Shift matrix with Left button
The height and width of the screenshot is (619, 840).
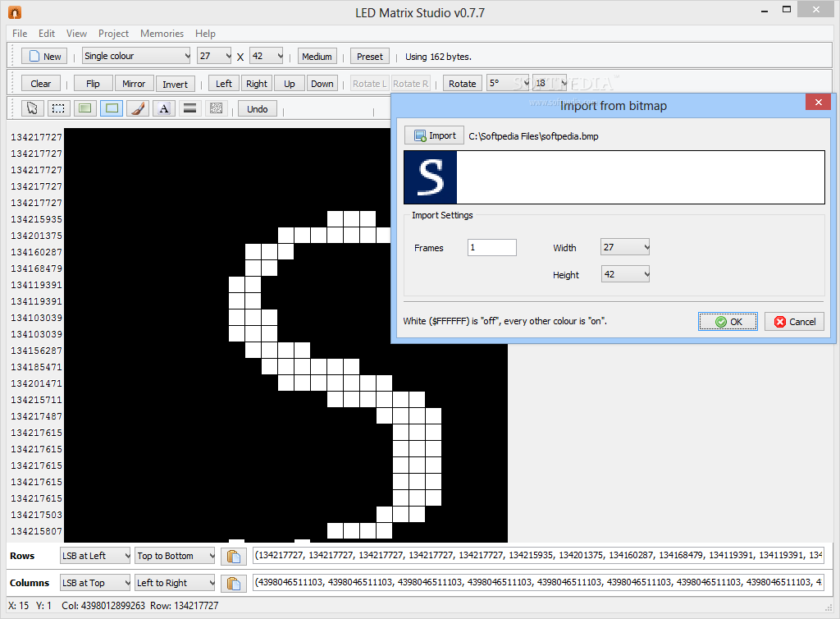[x=224, y=84]
